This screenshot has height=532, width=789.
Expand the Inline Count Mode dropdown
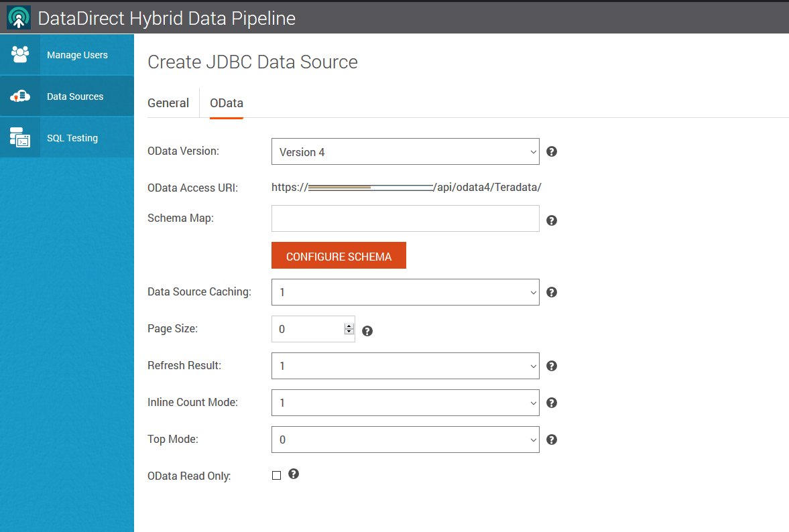(405, 403)
